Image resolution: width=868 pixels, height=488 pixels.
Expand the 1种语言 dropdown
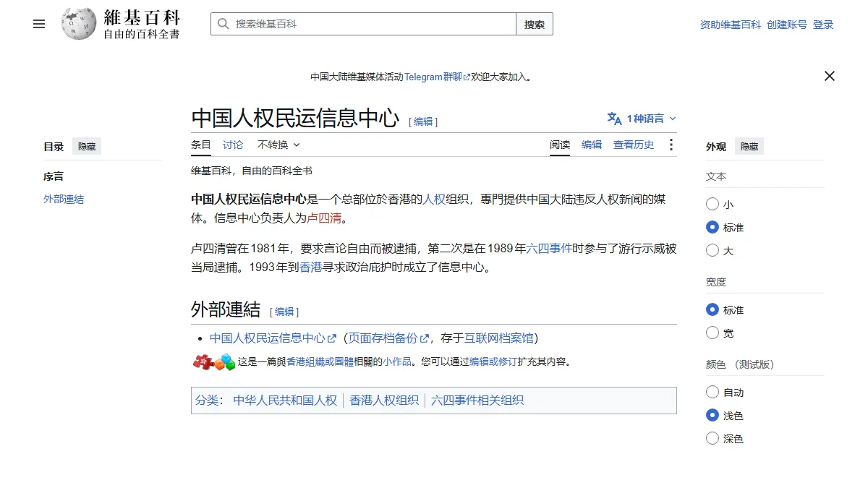click(x=642, y=119)
